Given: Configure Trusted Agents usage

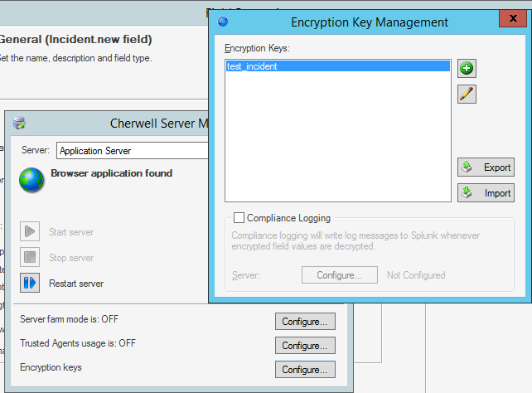Looking at the screenshot, I should tap(305, 345).
